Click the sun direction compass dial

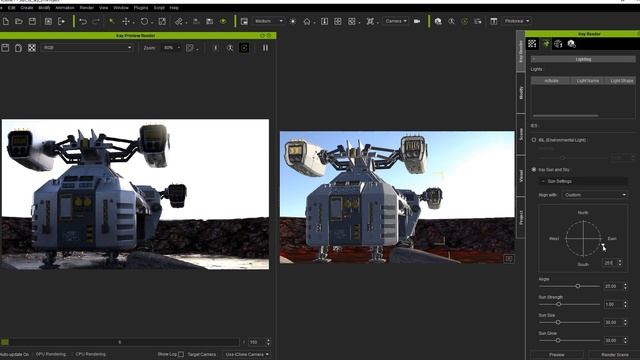[x=583, y=239]
